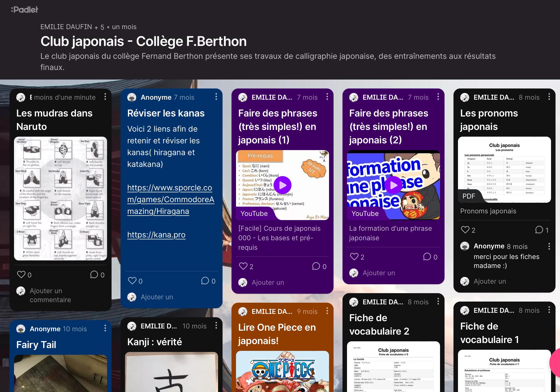Viewport: 560px width, 392px height.
Task: Like the Faire des phrases (2) post
Action: [x=354, y=257]
